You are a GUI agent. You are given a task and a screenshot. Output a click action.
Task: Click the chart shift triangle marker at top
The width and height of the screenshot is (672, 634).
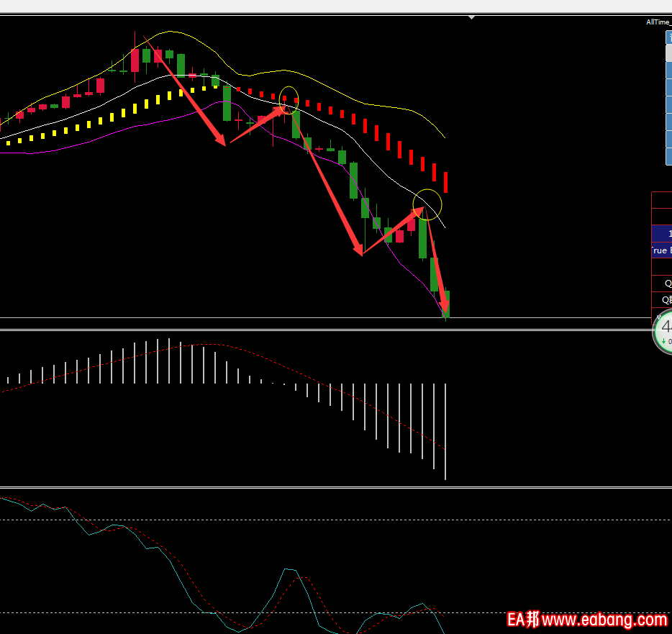471,17
